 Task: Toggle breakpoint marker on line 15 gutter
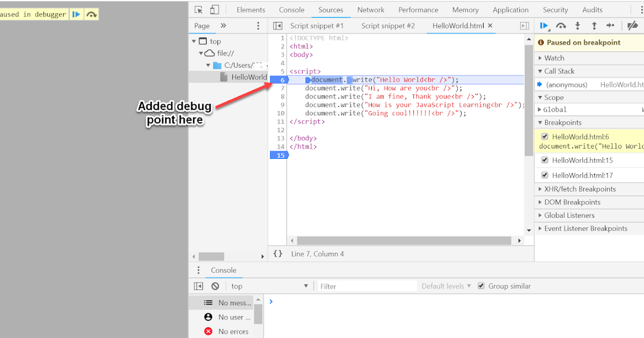(x=279, y=155)
